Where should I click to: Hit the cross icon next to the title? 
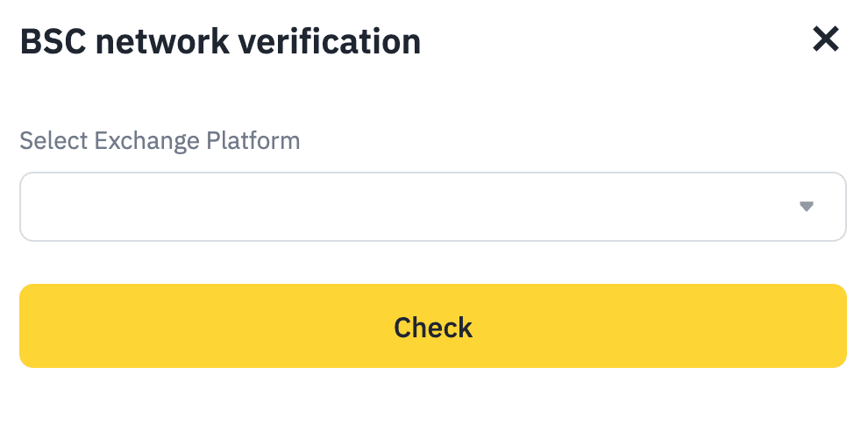pyautogui.click(x=826, y=39)
